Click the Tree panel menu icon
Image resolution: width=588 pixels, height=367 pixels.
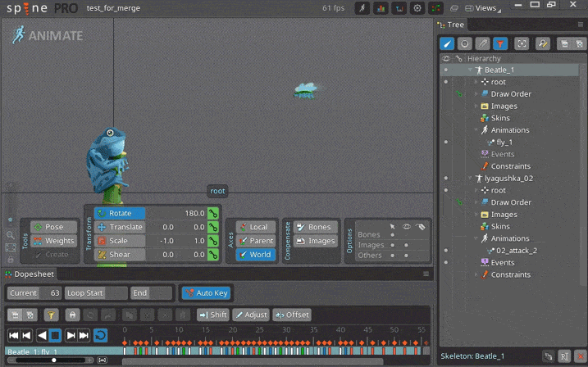(x=581, y=25)
